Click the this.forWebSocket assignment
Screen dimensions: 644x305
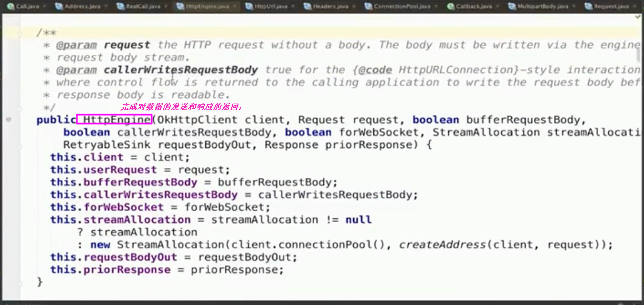[x=161, y=207]
